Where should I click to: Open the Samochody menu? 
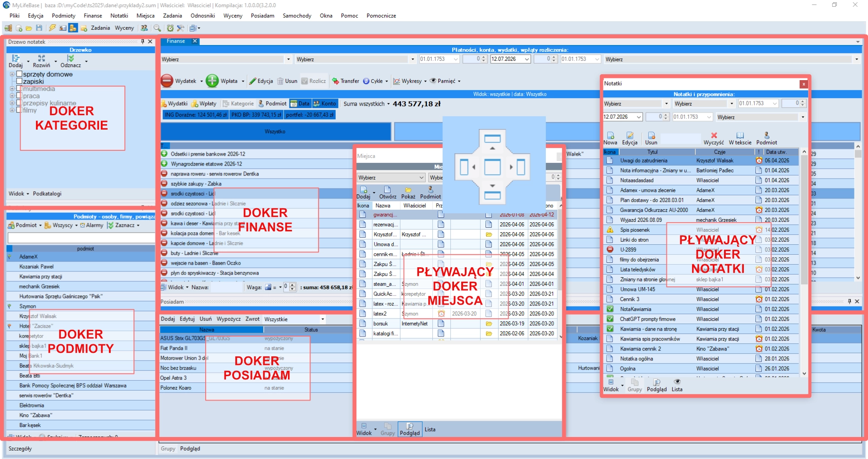tap(297, 15)
